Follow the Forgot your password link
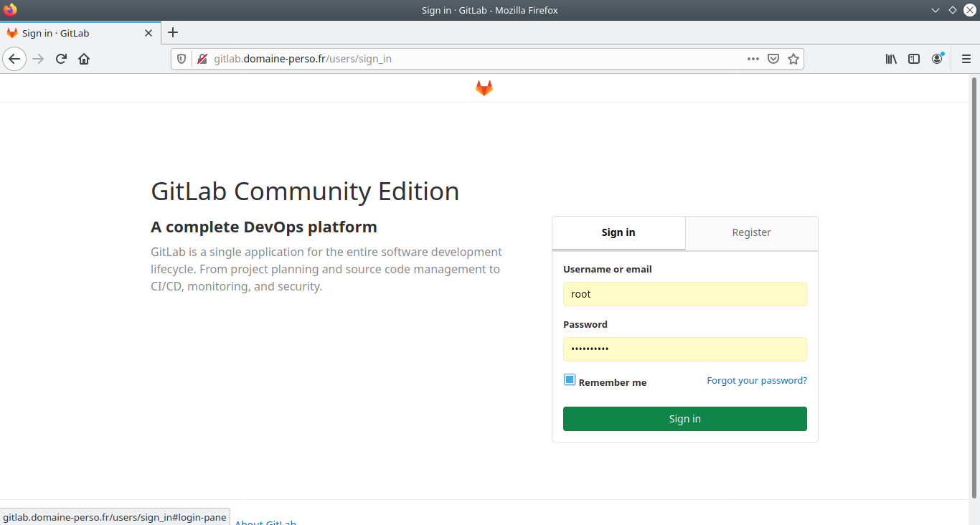The height and width of the screenshot is (525, 980). point(757,380)
